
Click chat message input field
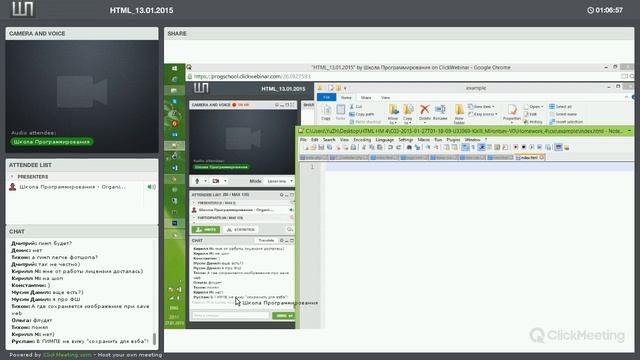(231, 316)
